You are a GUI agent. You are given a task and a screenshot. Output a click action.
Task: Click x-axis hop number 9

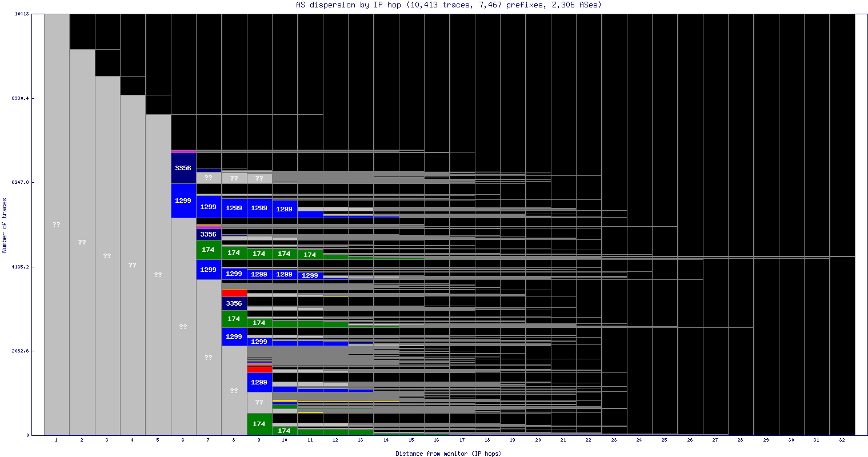pos(259,440)
